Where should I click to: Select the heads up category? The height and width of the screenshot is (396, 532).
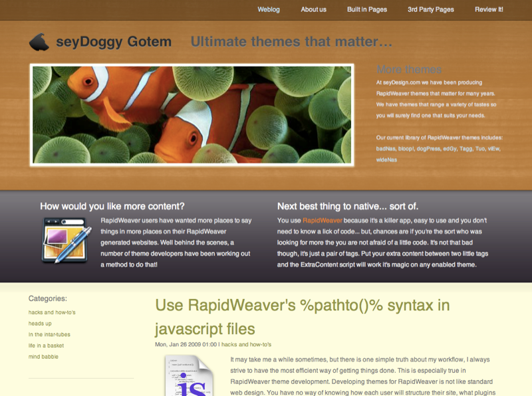coord(41,324)
